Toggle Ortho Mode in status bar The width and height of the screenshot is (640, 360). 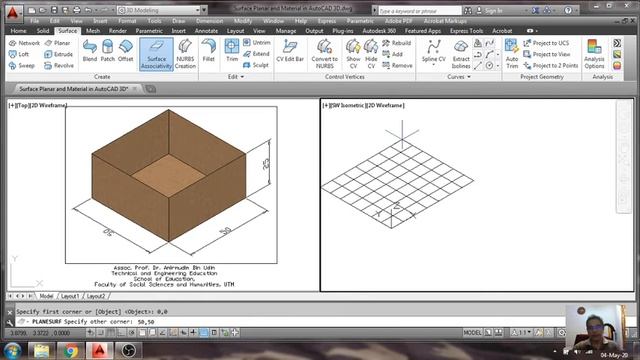coord(121,333)
